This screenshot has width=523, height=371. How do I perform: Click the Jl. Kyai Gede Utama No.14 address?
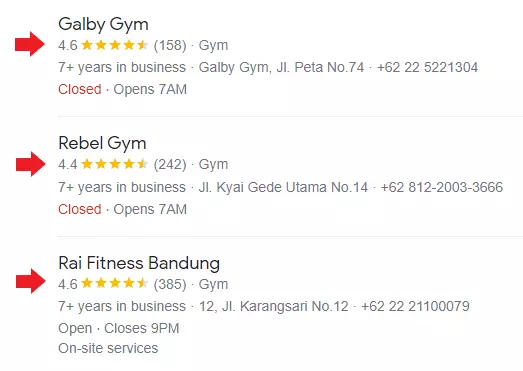tap(283, 187)
